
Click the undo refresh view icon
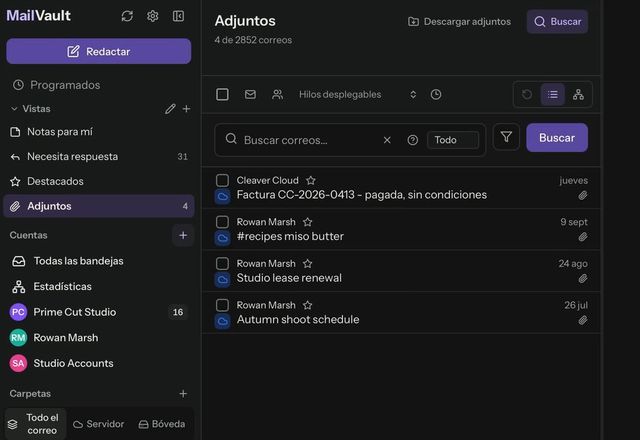tap(527, 95)
